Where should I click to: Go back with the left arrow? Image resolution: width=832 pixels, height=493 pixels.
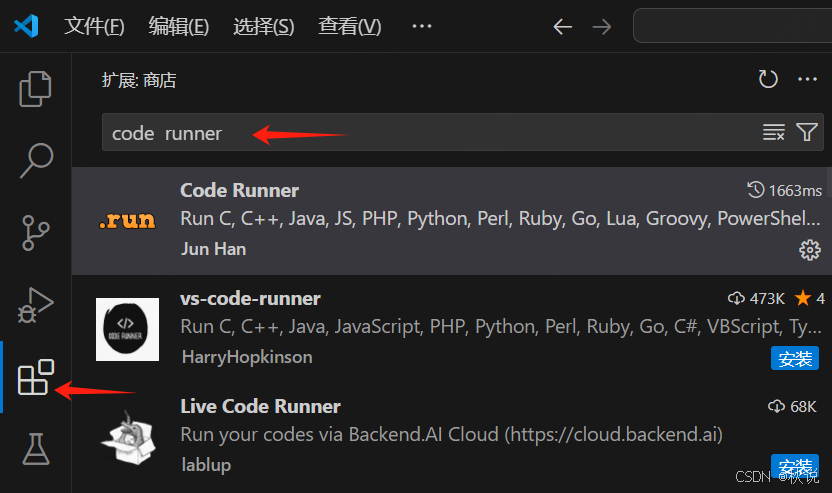[562, 27]
